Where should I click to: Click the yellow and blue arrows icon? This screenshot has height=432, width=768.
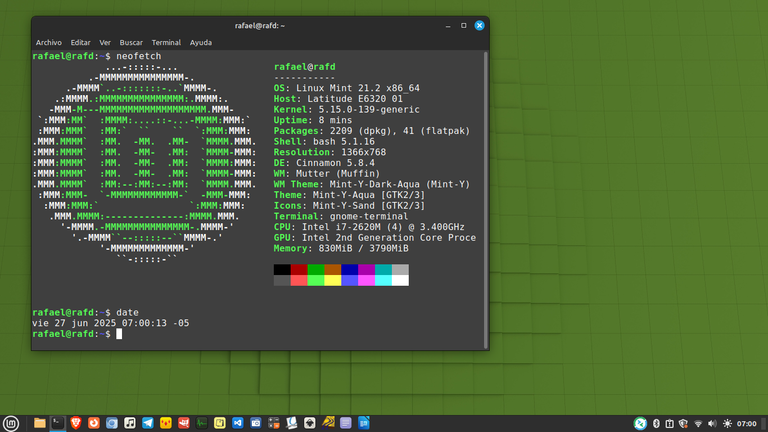[328, 422]
